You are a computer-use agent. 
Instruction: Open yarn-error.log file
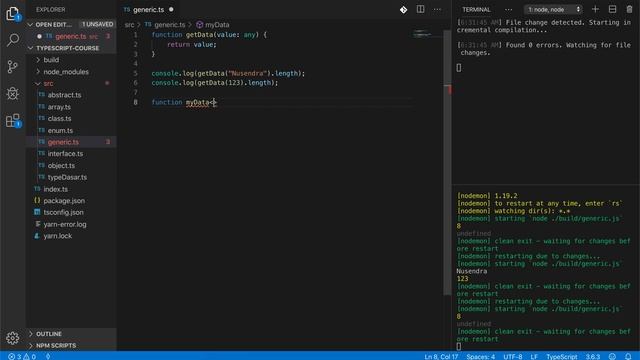point(65,224)
